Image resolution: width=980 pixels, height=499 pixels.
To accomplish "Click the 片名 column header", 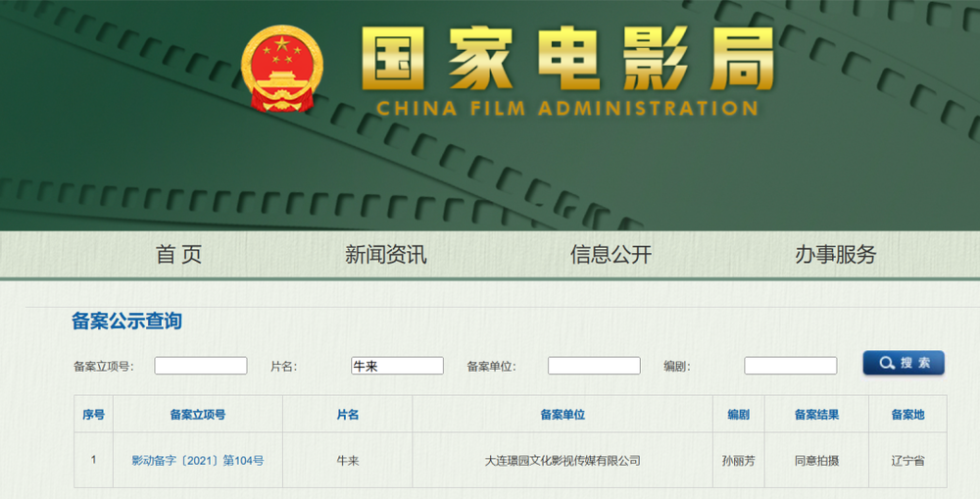I will pyautogui.click(x=348, y=415).
